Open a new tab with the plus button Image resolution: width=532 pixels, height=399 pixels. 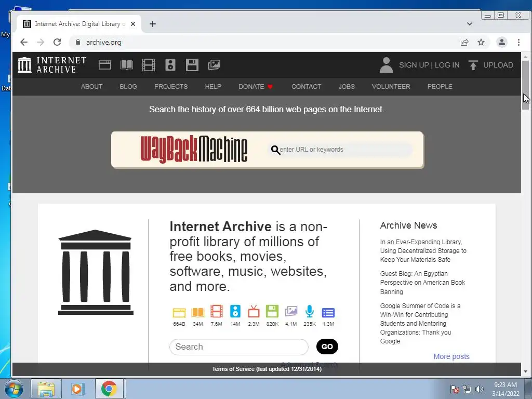coord(153,24)
